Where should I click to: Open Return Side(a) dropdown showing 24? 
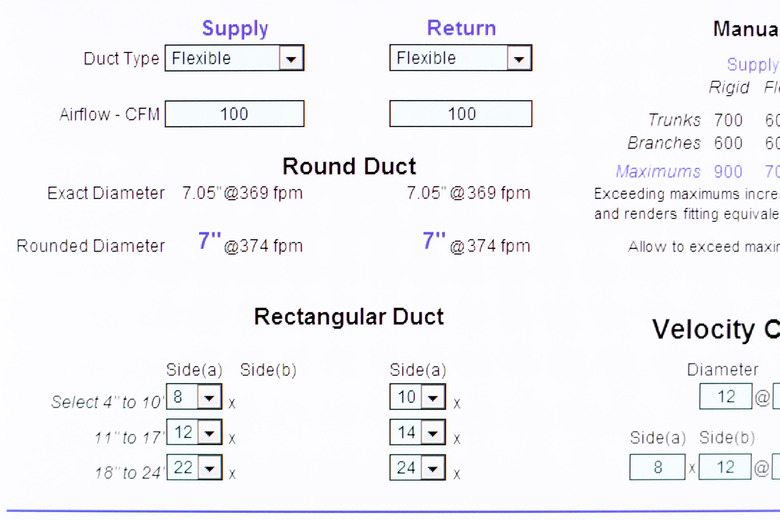coord(433,468)
